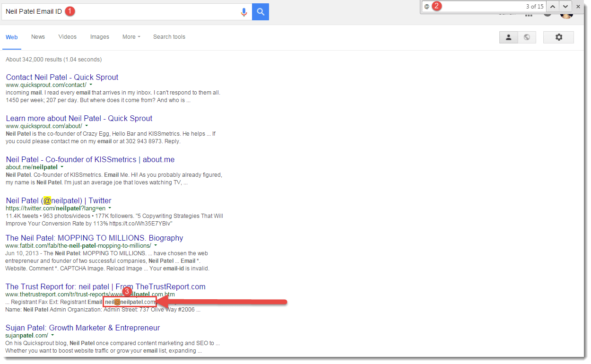591x364 pixels.
Task: Click the about.me/neilpatel URL text
Action: tap(32, 167)
